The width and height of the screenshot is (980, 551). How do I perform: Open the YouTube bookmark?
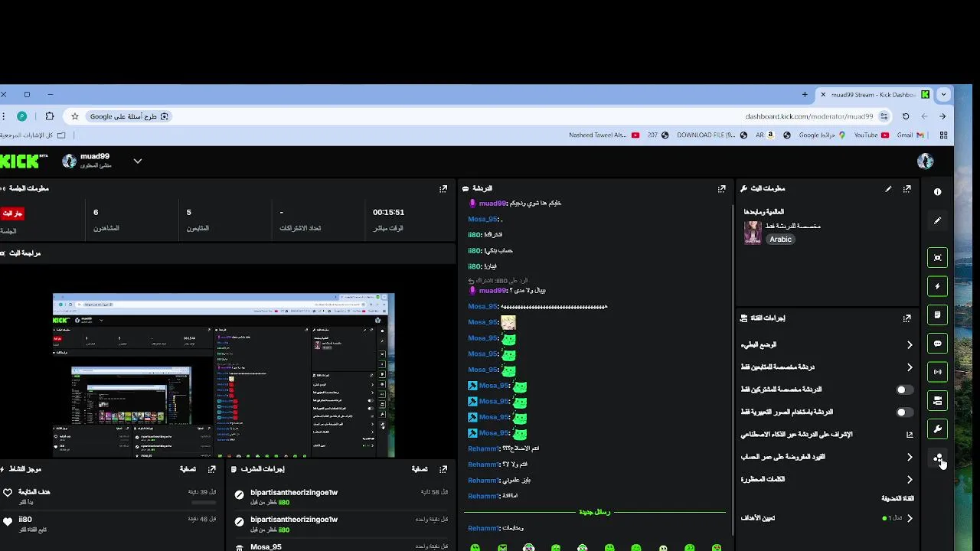point(871,135)
